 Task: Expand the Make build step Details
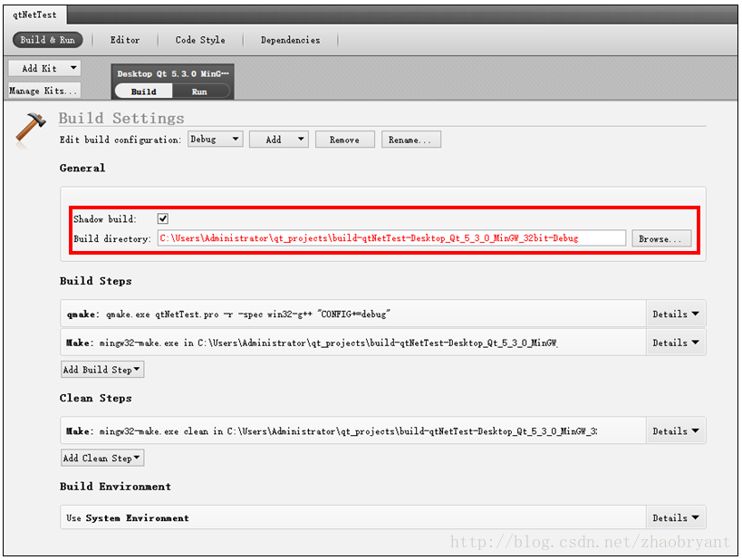(x=676, y=343)
